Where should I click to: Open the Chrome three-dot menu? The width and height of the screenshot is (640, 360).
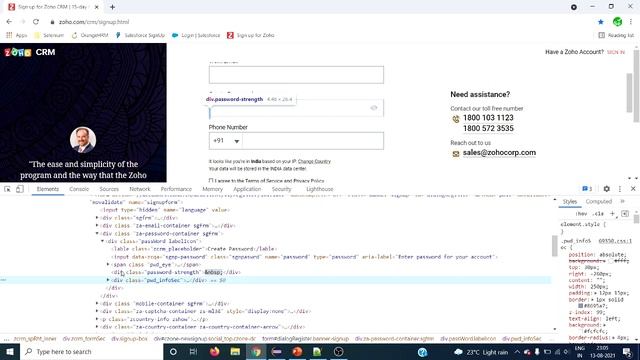pos(631,22)
